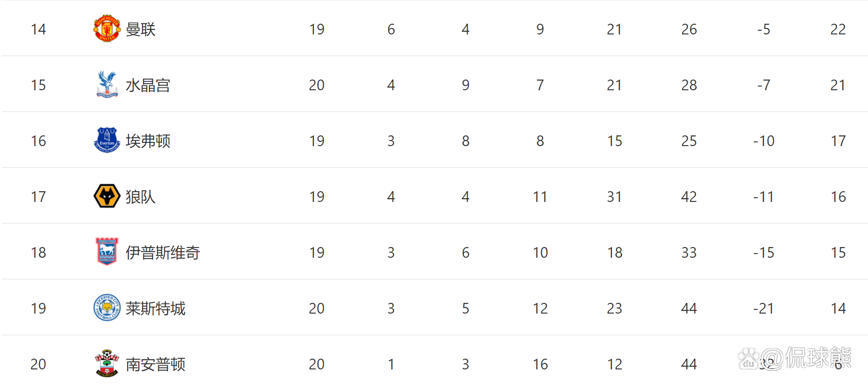This screenshot has width=868, height=388.
Task: Select Manchester United's 22 points value
Action: [x=838, y=29]
